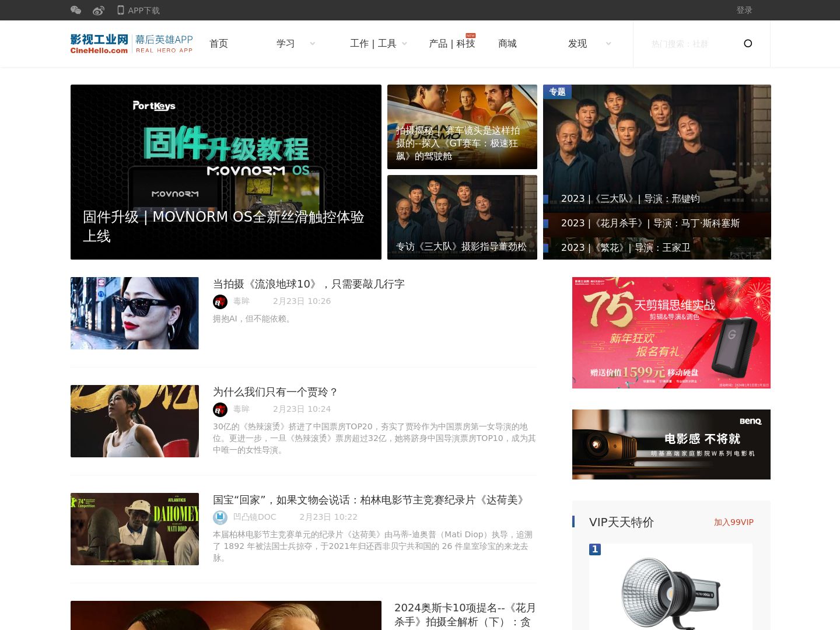This screenshot has width=840, height=630.
Task: Open the 工作 | 工具 nav item
Action: pyautogui.click(x=373, y=44)
